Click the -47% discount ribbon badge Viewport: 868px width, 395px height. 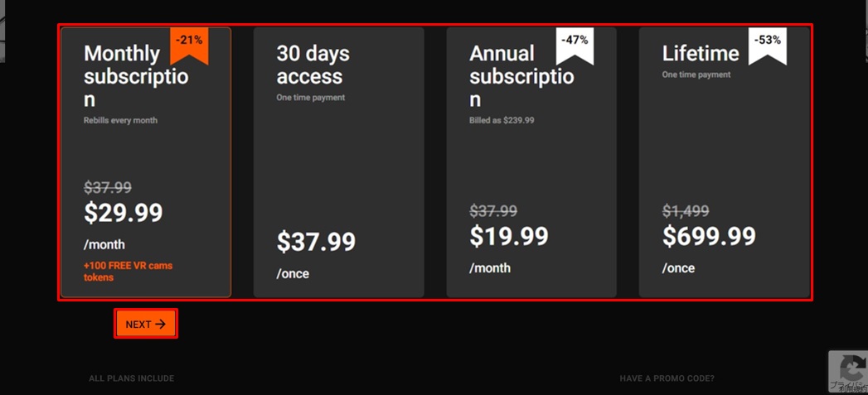[575, 44]
